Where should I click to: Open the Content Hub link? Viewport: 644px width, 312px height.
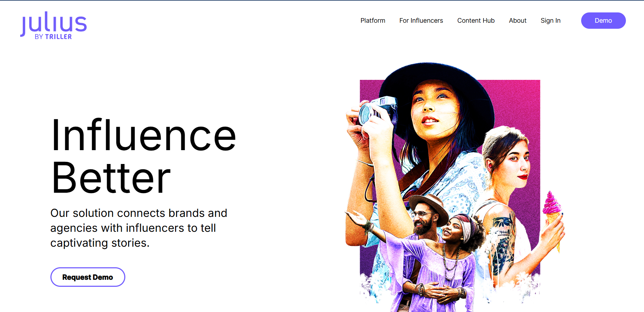coord(475,21)
